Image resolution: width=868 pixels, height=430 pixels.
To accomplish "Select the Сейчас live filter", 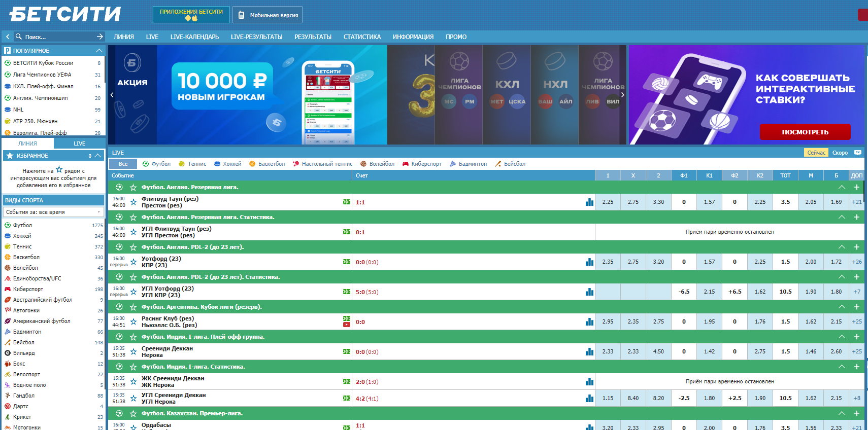I will [816, 153].
